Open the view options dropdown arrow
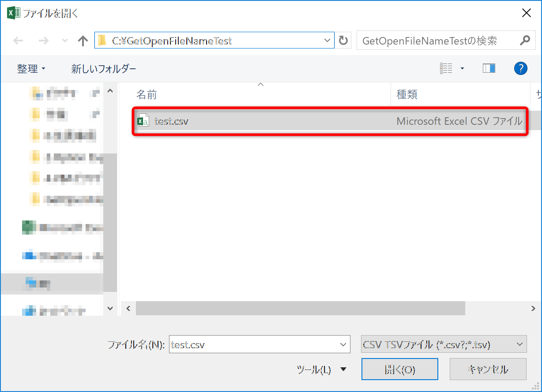 point(462,68)
